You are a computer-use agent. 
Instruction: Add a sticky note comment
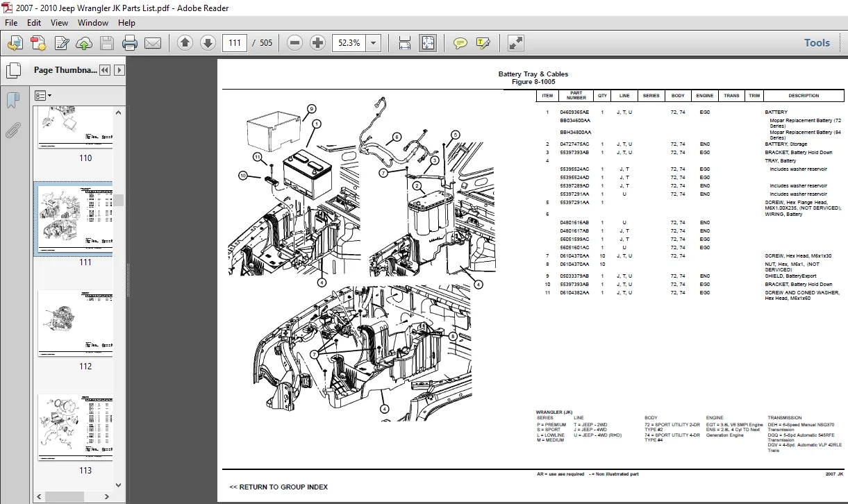coord(460,43)
